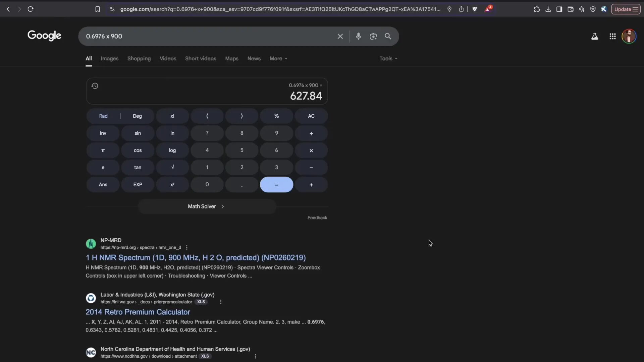644x362 pixels.
Task: Switch calculator to Rad mode
Action: pyautogui.click(x=103, y=116)
